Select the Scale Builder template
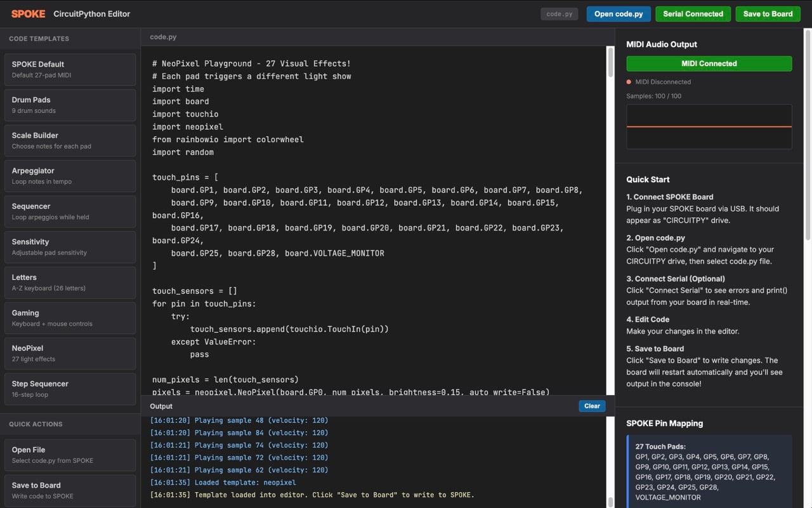This screenshot has height=508, width=812. point(70,140)
